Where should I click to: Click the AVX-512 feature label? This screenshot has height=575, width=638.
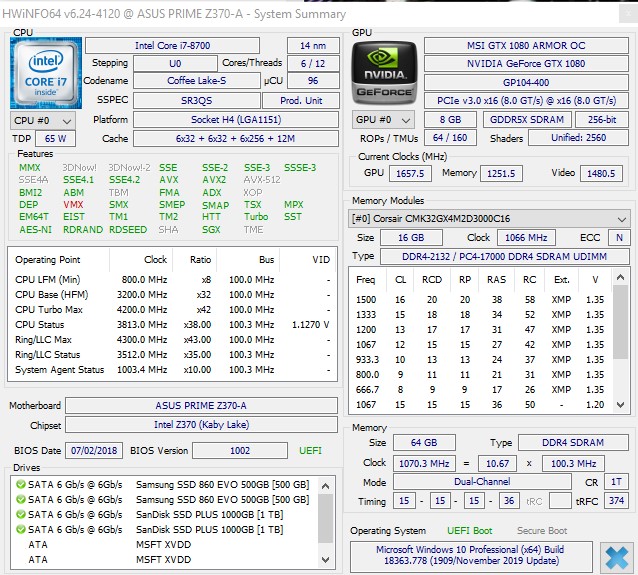tap(262, 180)
